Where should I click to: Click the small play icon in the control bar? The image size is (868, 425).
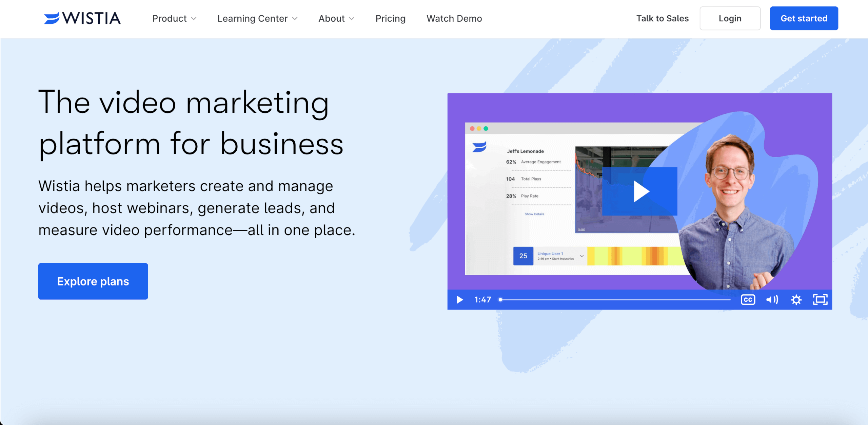pyautogui.click(x=459, y=300)
